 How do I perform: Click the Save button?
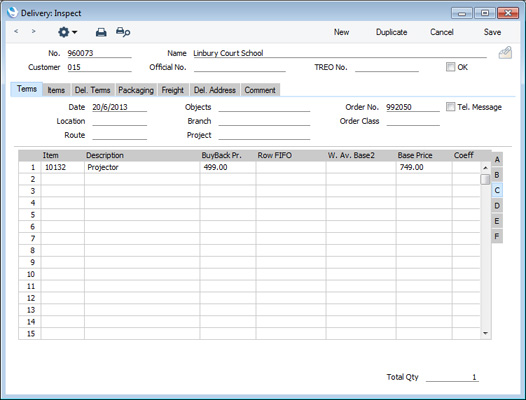click(492, 32)
